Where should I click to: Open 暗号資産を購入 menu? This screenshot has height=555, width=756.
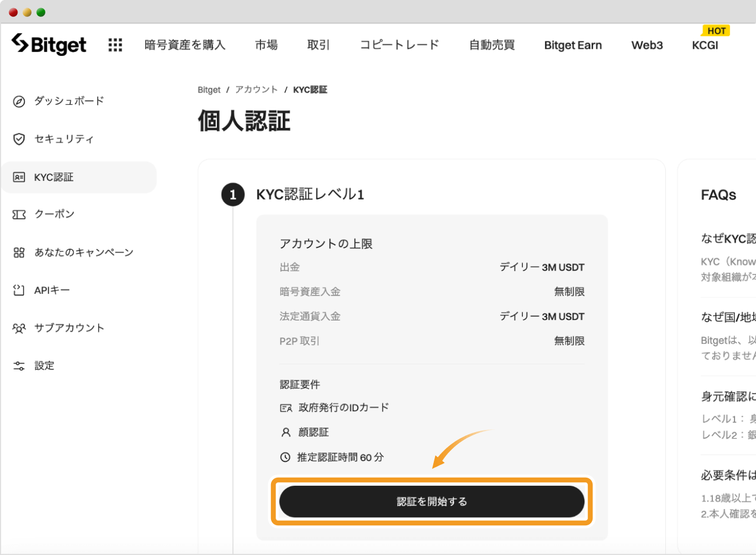(185, 45)
